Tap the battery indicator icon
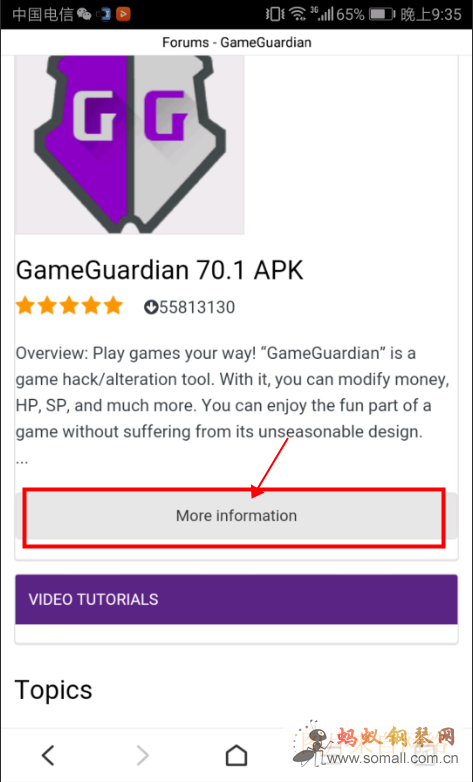Viewport: 473px width, 782px height. point(382,14)
